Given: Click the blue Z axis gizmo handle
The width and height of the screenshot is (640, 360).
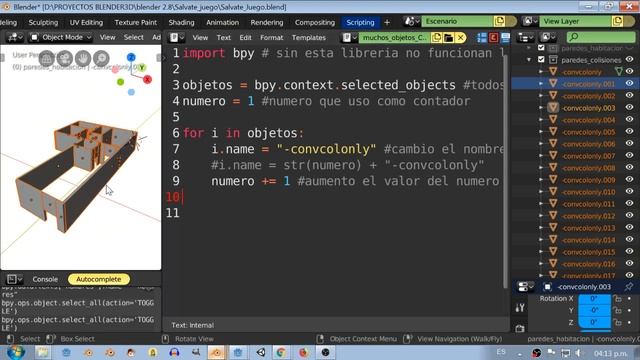Looking at the screenshot, I should point(131,57).
